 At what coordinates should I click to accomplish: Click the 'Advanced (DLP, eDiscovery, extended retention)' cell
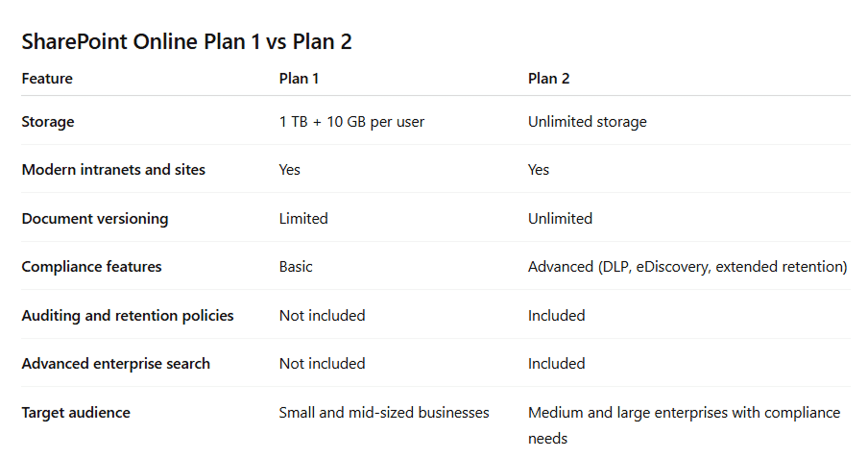(687, 267)
